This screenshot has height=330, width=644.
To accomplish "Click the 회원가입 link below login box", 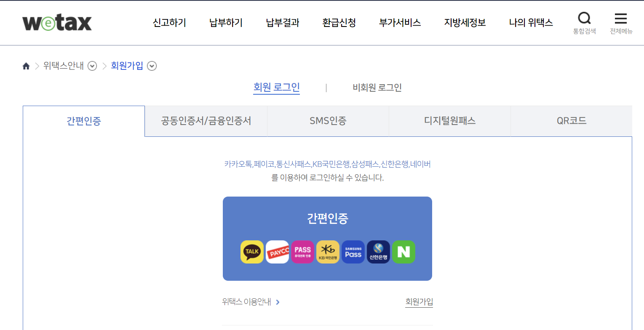I will click(x=419, y=302).
